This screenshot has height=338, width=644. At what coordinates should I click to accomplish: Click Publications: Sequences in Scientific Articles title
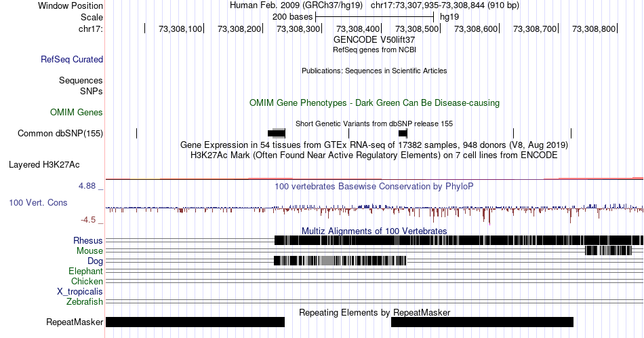click(374, 71)
